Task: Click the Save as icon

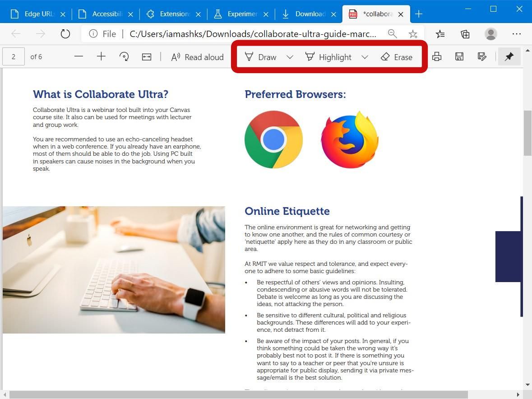Action: 482,57
